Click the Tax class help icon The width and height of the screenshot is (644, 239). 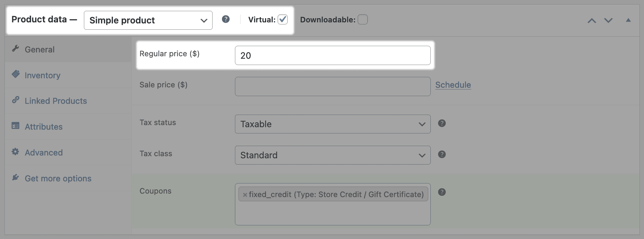click(442, 154)
